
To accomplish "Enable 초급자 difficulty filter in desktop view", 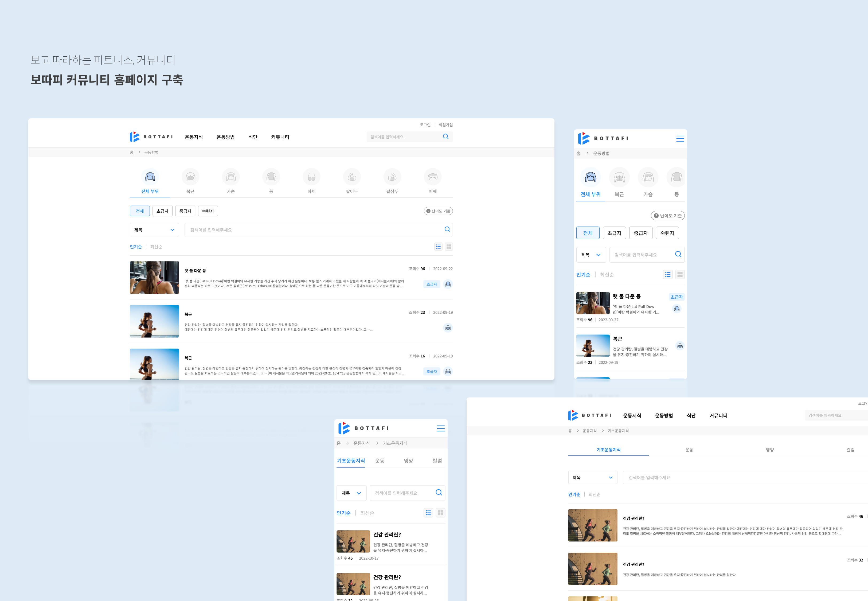I will (162, 211).
